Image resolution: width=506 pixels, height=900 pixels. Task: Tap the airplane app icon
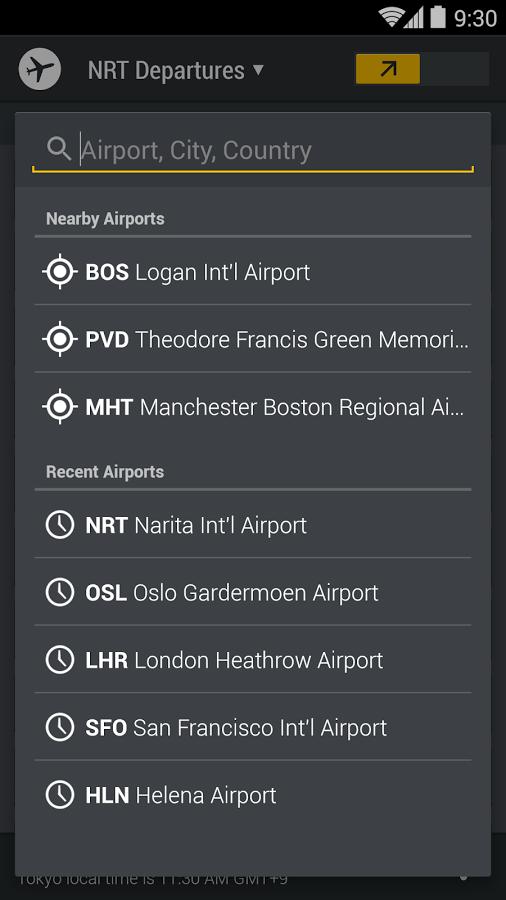tap(40, 69)
